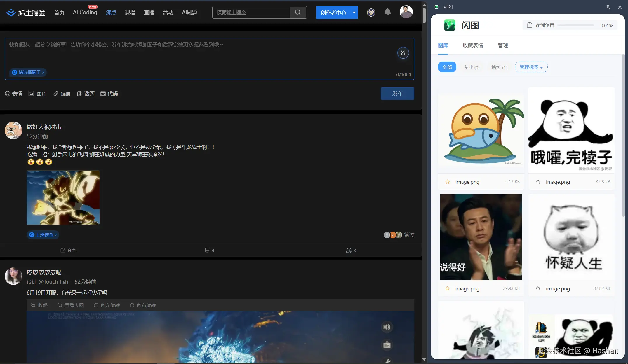This screenshot has height=364, width=628.
Task: Click the search magnifier icon
Action: click(298, 12)
